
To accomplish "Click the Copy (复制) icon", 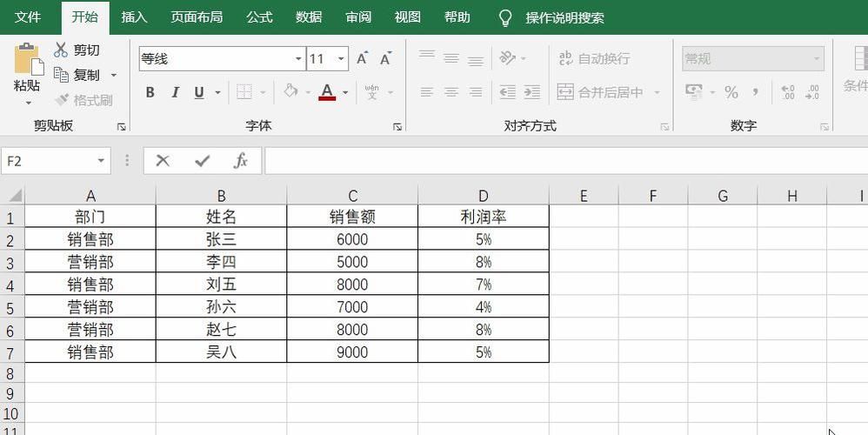I will coord(61,74).
